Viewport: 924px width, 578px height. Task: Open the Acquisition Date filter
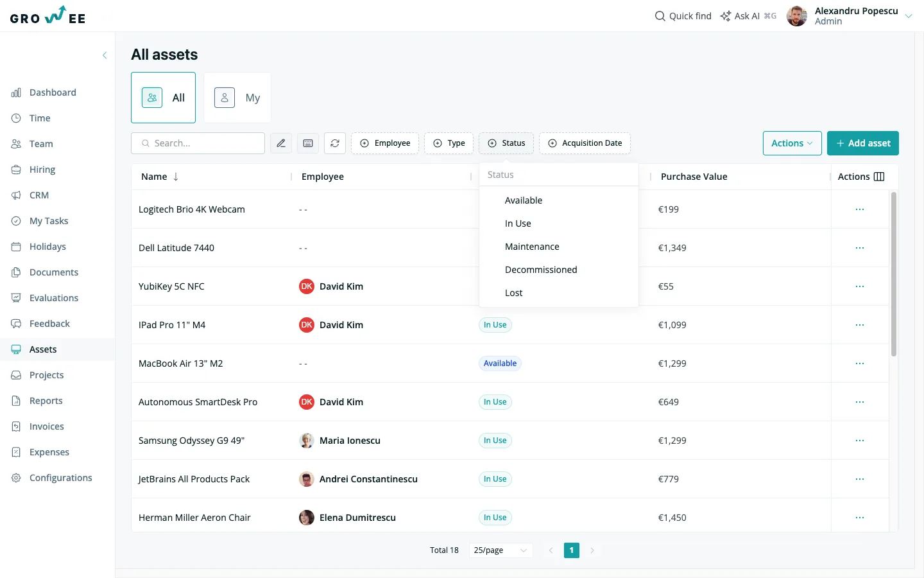(x=585, y=143)
